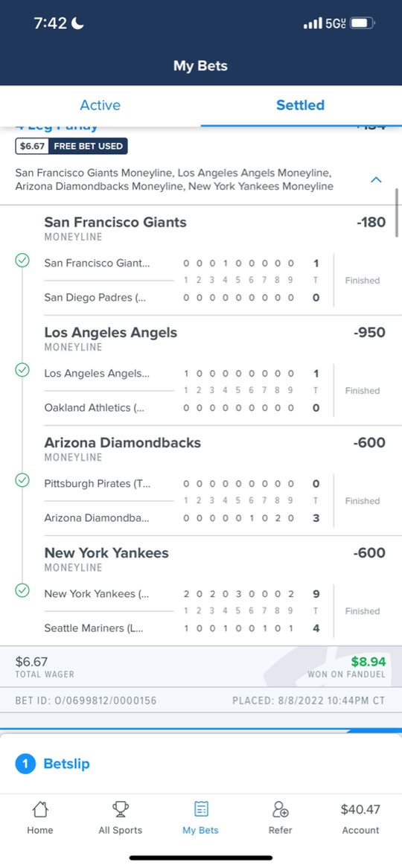Image resolution: width=402 pixels, height=868 pixels.
Task: Switch to the Active tab
Action: click(x=100, y=105)
